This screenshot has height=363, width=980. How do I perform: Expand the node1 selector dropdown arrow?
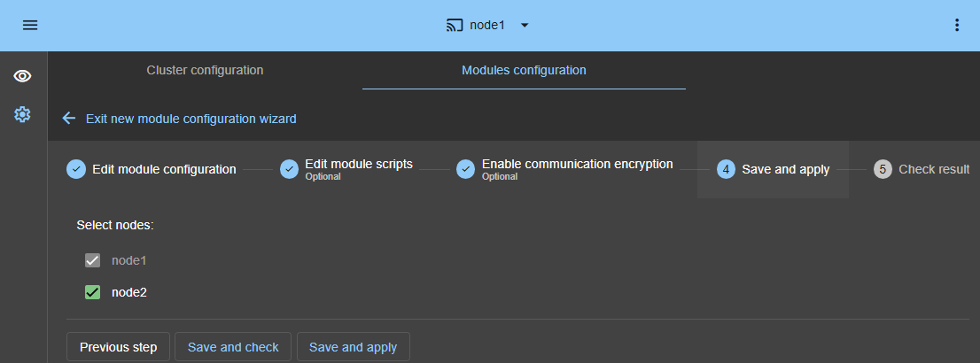(525, 26)
